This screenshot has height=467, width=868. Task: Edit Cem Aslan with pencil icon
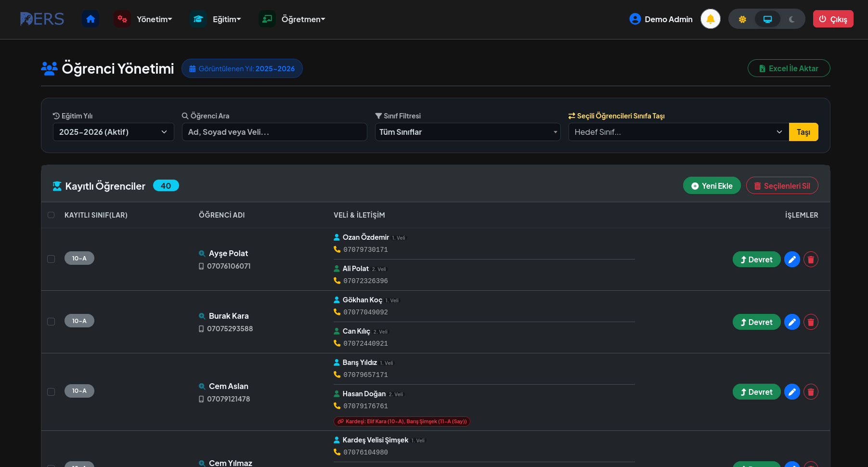(x=792, y=392)
